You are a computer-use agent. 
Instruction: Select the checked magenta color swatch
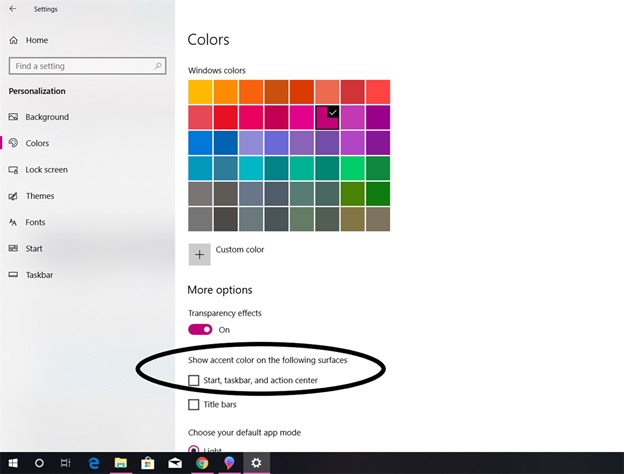coord(327,117)
